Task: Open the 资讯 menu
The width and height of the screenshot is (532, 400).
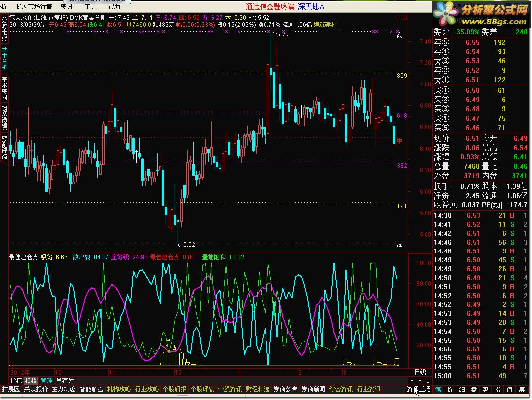Action: point(66,7)
